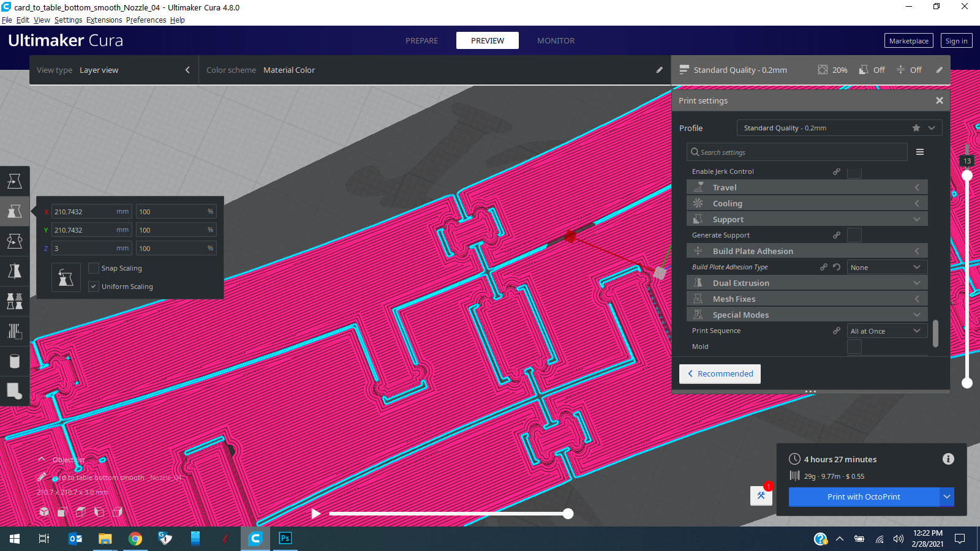Open the Per Model Settings tool
This screenshot has height=551, width=980.
click(x=15, y=301)
